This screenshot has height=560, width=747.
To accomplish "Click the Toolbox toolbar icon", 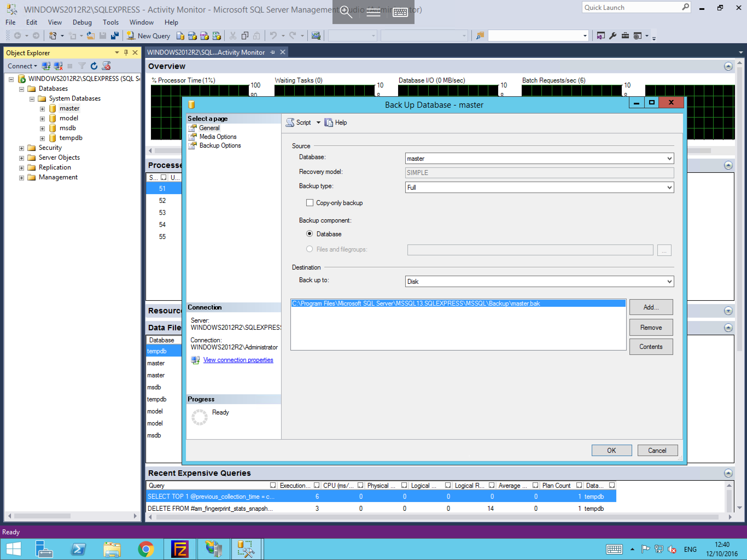I will [x=625, y=36].
